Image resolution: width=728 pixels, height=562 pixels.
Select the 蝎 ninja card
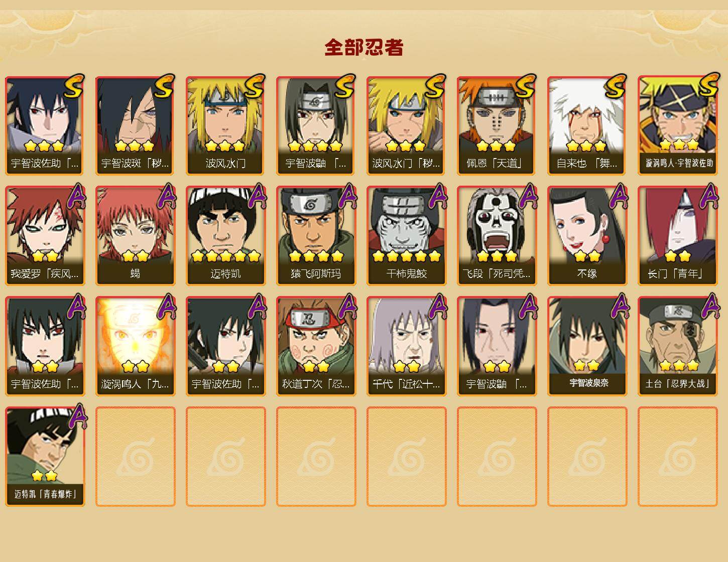click(x=136, y=236)
